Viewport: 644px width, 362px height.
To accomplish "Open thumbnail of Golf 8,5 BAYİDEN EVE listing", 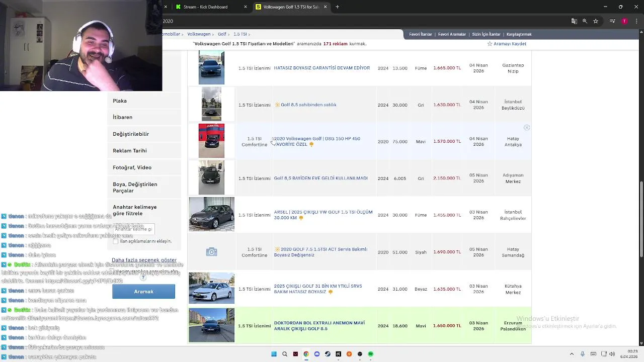I will 211,177.
